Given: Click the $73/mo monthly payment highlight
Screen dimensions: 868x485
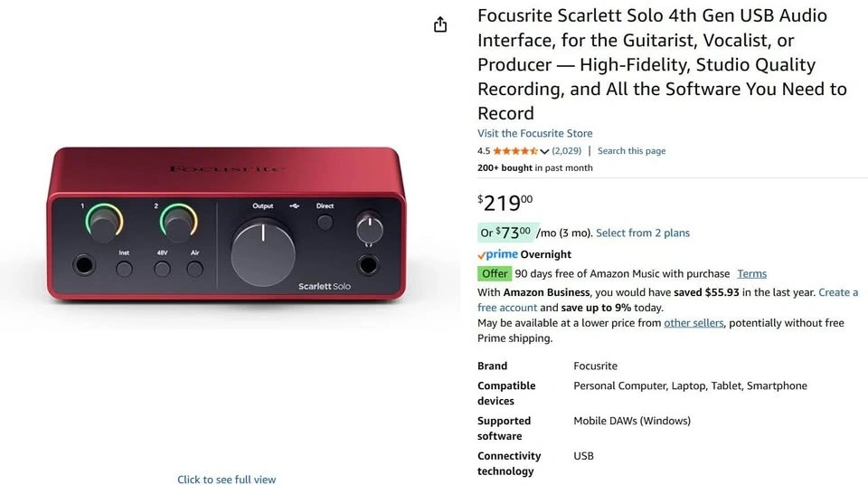Looking at the screenshot, I should [x=507, y=233].
